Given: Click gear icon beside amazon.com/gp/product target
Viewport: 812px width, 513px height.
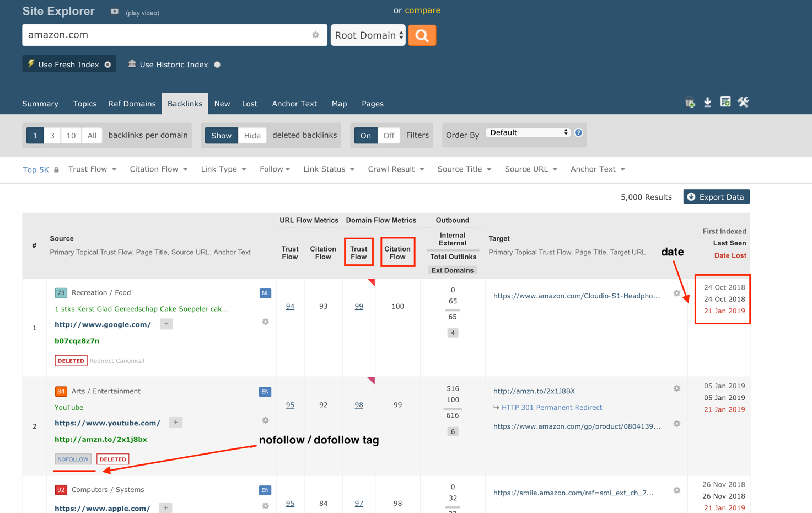Looking at the screenshot, I should point(677,424).
